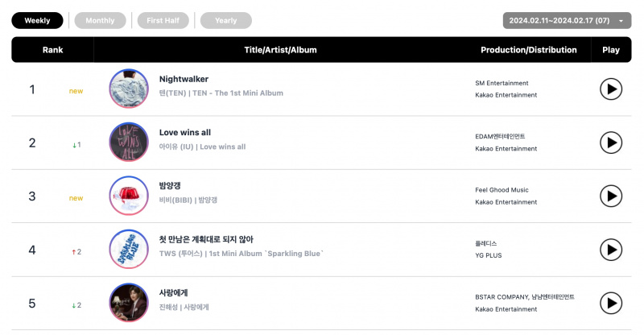
Task: Switch to the Yearly chart tab
Action: click(226, 21)
